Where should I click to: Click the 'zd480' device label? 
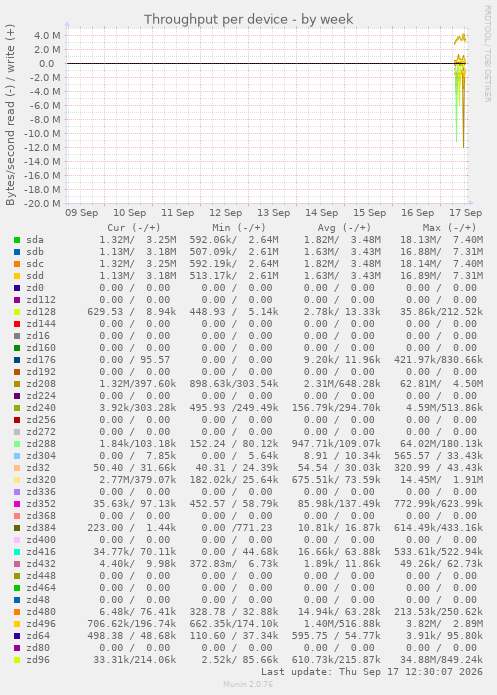(x=41, y=612)
